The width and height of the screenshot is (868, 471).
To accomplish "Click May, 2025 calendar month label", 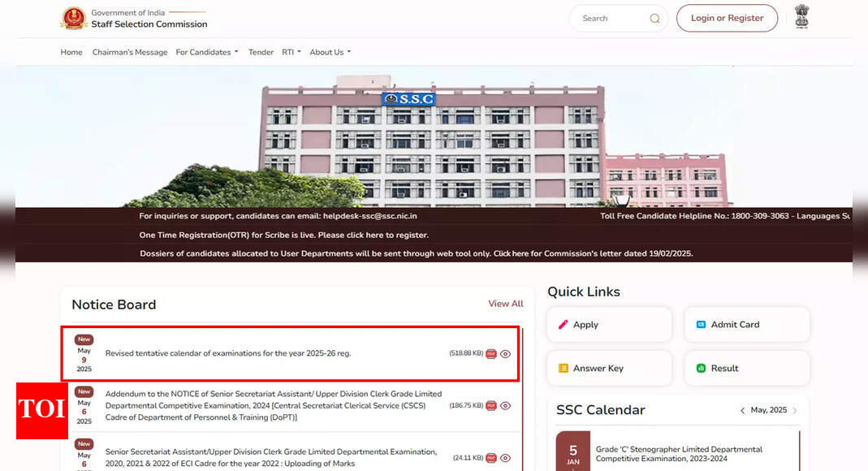I will click(x=768, y=410).
